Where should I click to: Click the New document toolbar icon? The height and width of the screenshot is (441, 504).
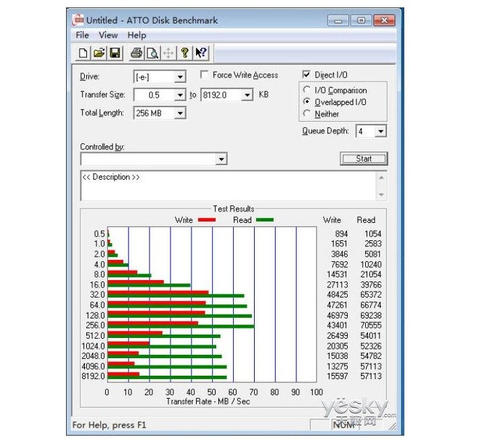(83, 53)
